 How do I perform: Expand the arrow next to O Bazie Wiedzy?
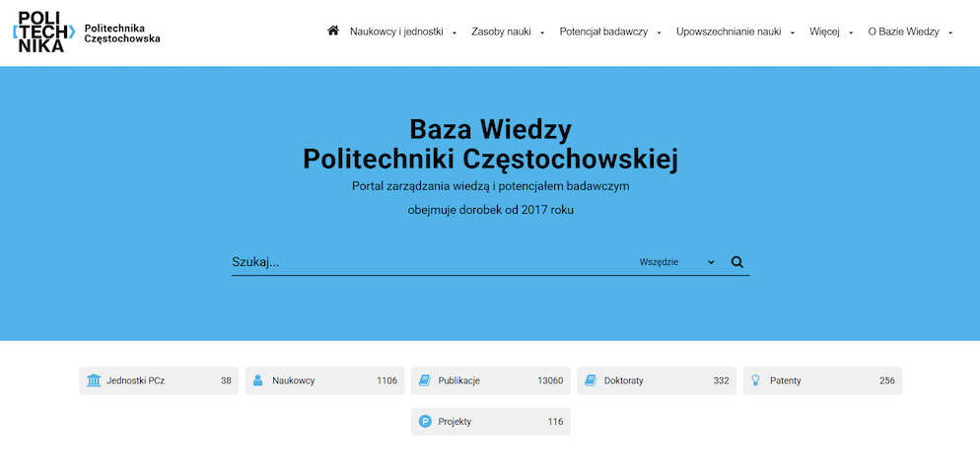click(x=950, y=33)
